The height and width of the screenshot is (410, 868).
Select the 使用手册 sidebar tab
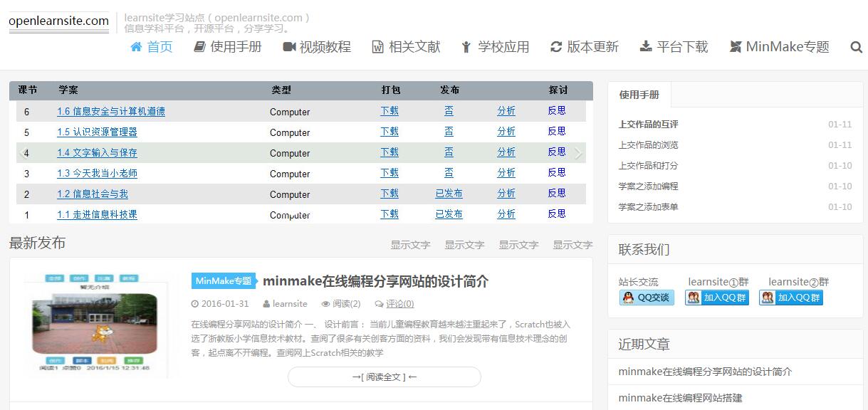point(639,95)
